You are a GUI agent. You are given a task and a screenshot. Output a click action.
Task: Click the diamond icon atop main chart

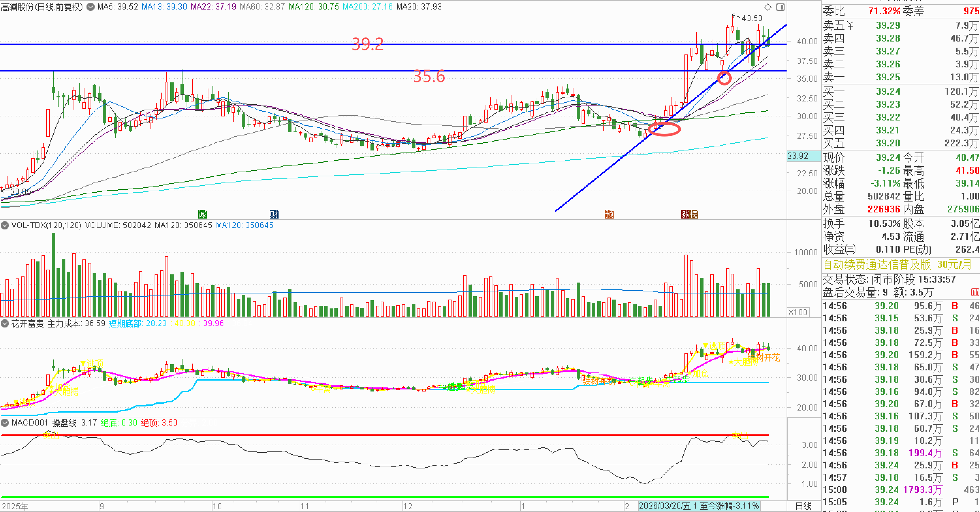pos(768,7)
